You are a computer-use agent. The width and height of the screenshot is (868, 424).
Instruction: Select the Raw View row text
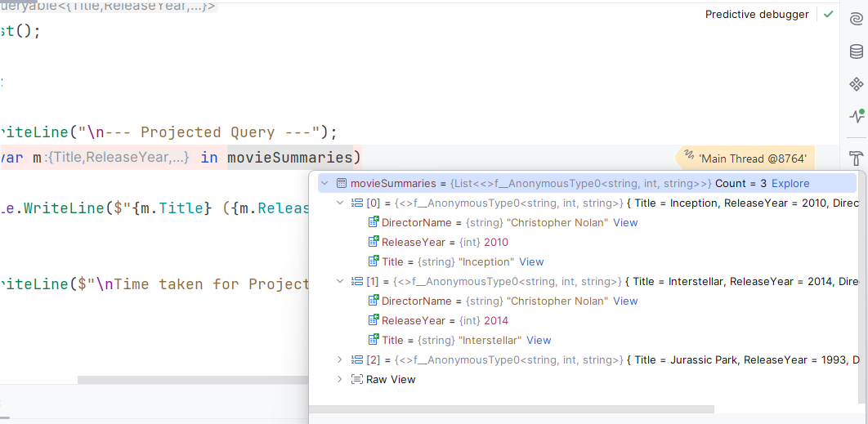point(391,380)
